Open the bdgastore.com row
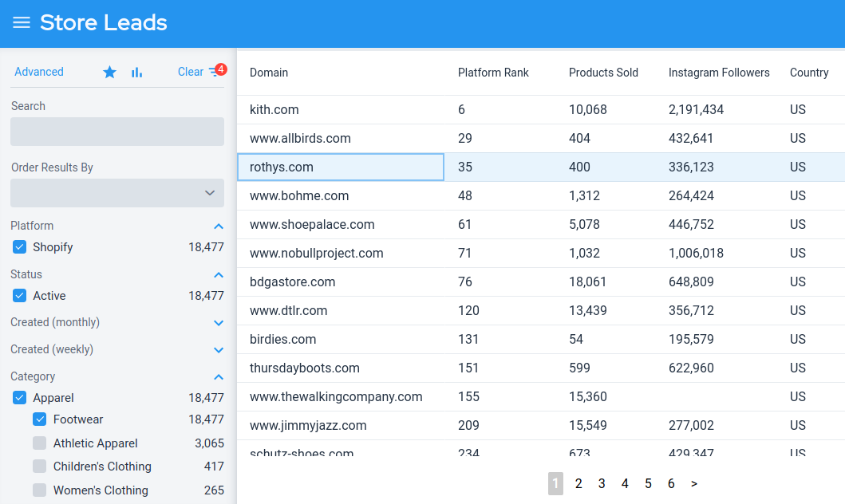This screenshot has height=504, width=845. [x=541, y=282]
